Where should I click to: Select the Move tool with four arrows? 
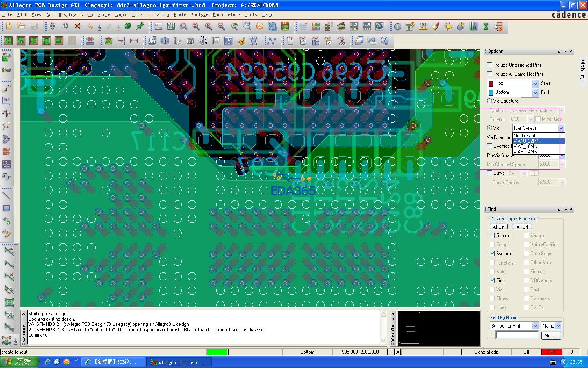click(x=52, y=27)
